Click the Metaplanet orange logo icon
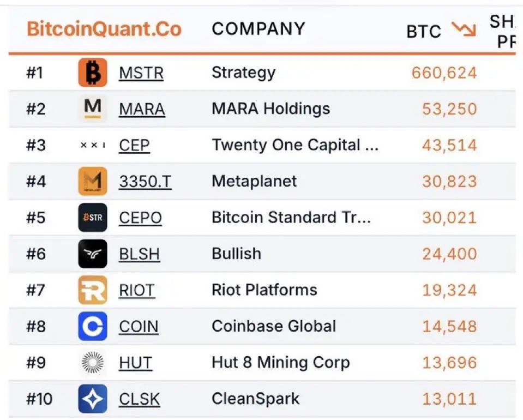Viewport: 523px width, 420px height. coord(93,181)
